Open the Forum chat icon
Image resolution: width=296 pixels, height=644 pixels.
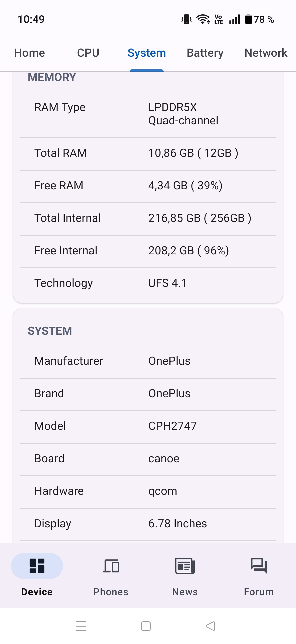click(x=259, y=566)
